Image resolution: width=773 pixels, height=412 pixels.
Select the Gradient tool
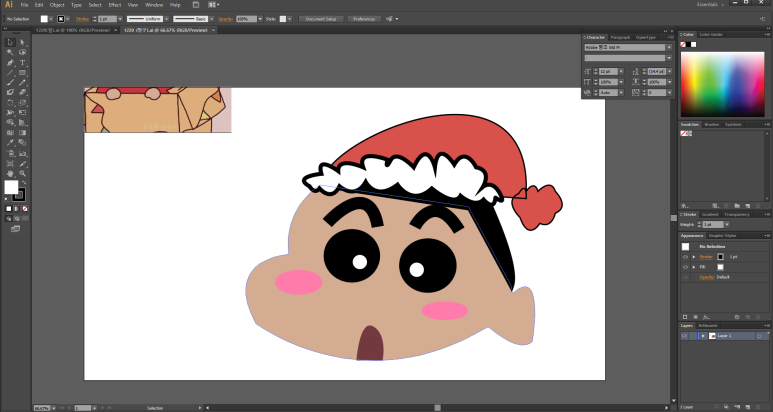point(22,133)
